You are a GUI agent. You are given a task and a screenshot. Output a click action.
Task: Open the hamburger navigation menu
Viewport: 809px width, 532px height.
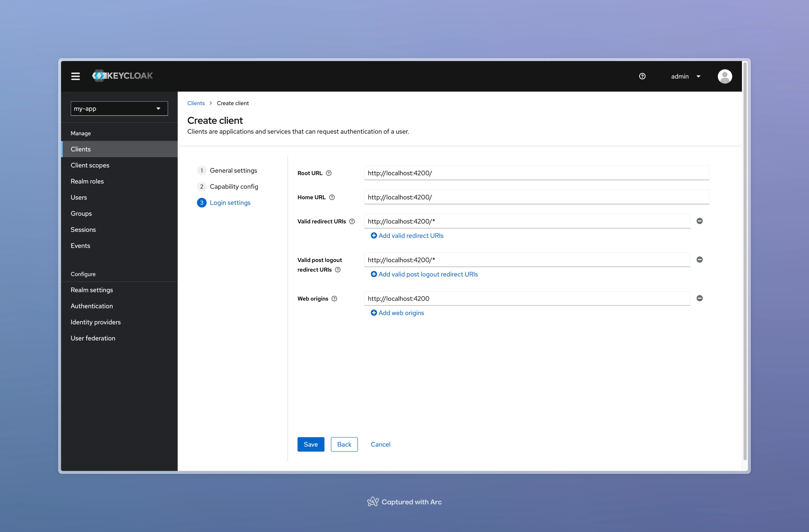coord(76,76)
